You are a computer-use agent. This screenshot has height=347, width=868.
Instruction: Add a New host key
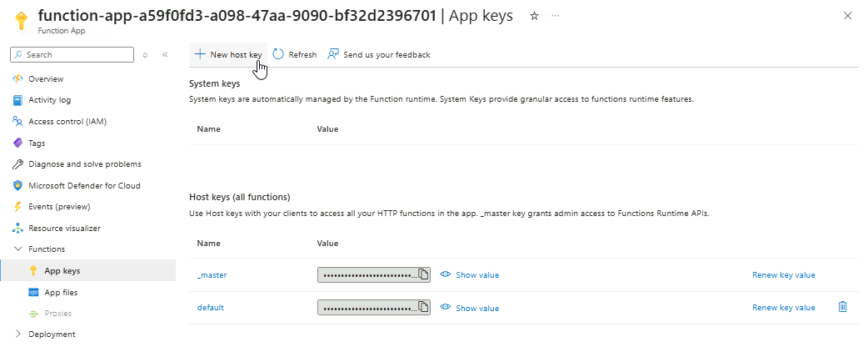pos(228,55)
